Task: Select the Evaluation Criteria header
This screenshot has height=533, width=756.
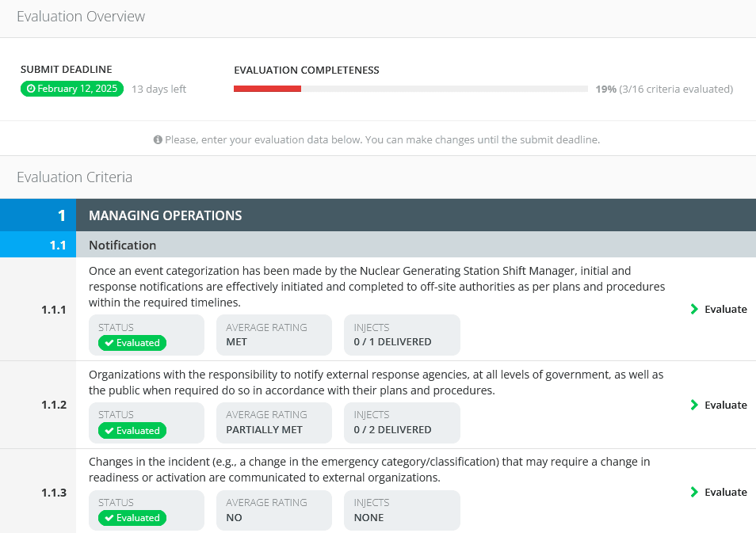Action: coord(76,177)
